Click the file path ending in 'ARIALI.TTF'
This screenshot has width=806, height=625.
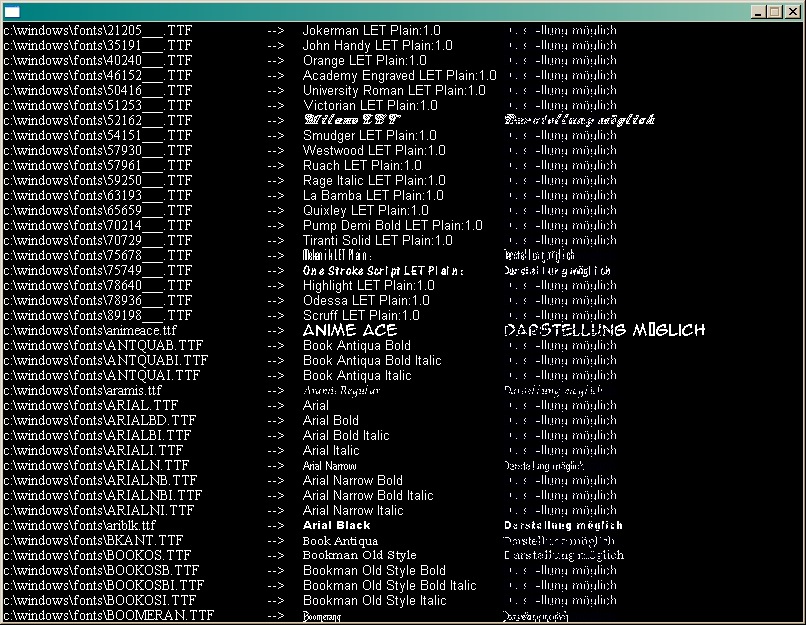93,450
